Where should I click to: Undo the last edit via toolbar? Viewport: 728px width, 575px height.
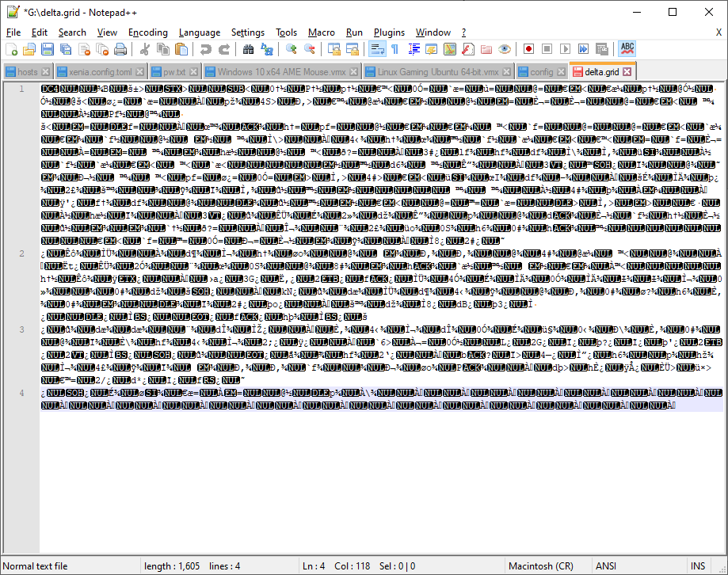tap(206, 49)
